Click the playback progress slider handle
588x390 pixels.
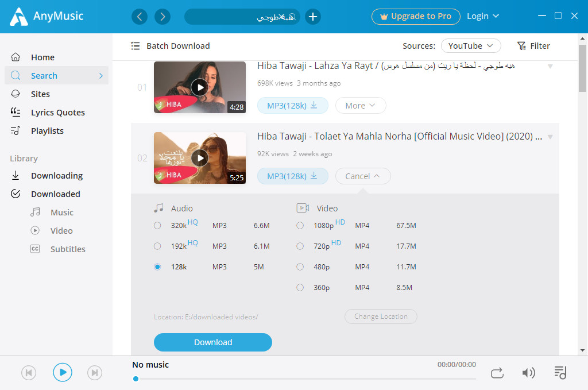136,379
